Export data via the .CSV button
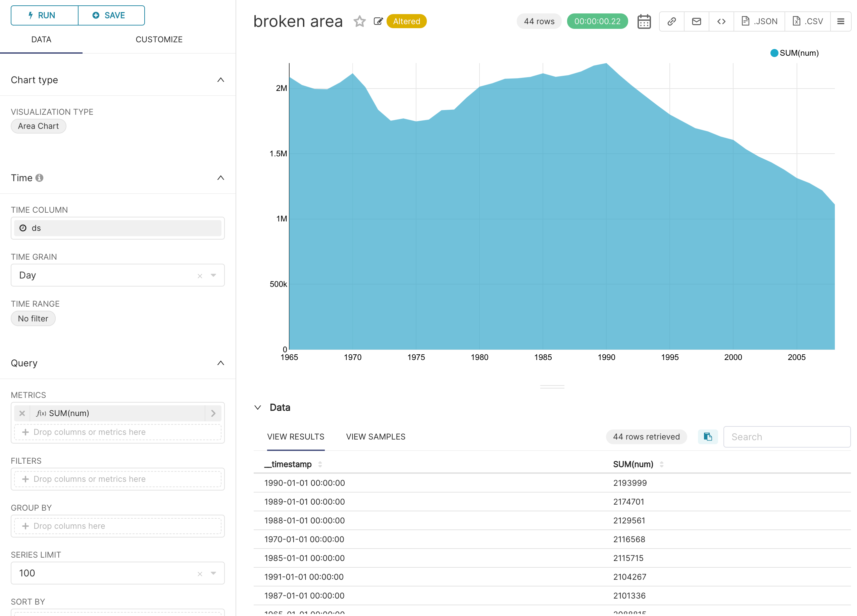The image size is (857, 616). (x=807, y=21)
